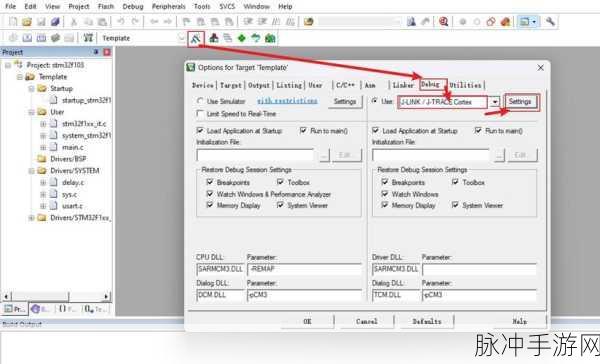Collapse the User folder
Screen dimensions: 600x364
(32, 112)
